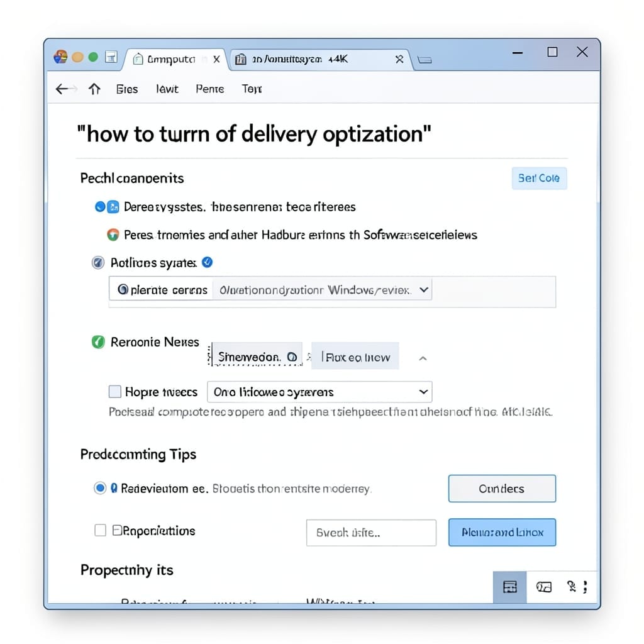Close the 'Ωmηρυτα' tab

[x=216, y=60]
